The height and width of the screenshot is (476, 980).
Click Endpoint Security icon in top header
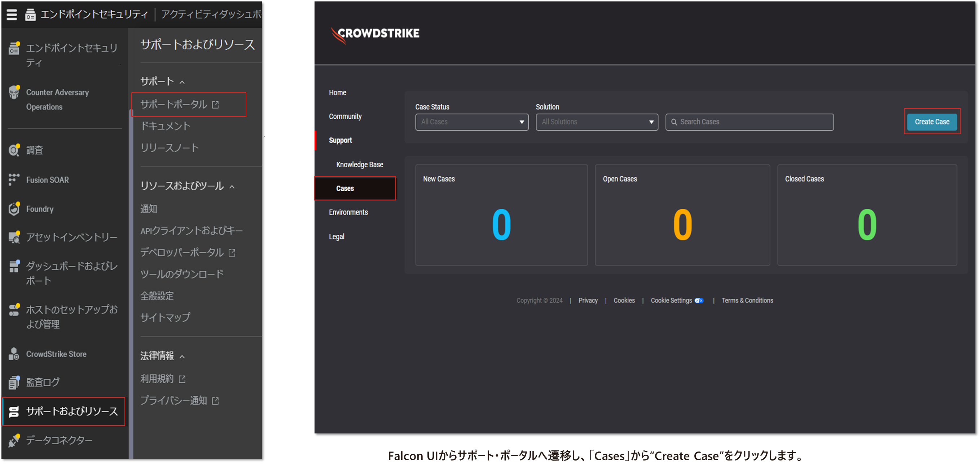pos(30,15)
